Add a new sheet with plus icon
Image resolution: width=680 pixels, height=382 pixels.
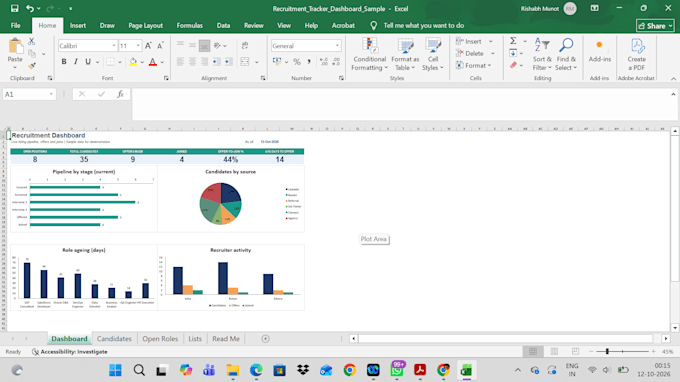[265, 339]
